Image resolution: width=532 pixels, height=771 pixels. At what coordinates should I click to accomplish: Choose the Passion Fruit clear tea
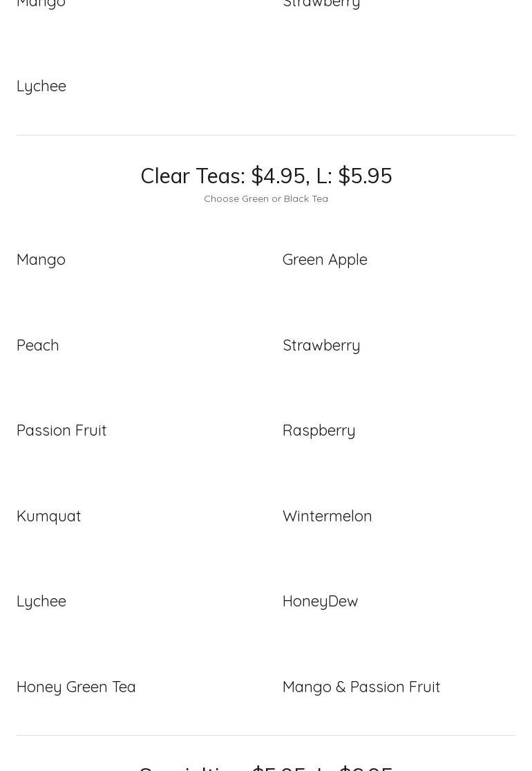61,430
